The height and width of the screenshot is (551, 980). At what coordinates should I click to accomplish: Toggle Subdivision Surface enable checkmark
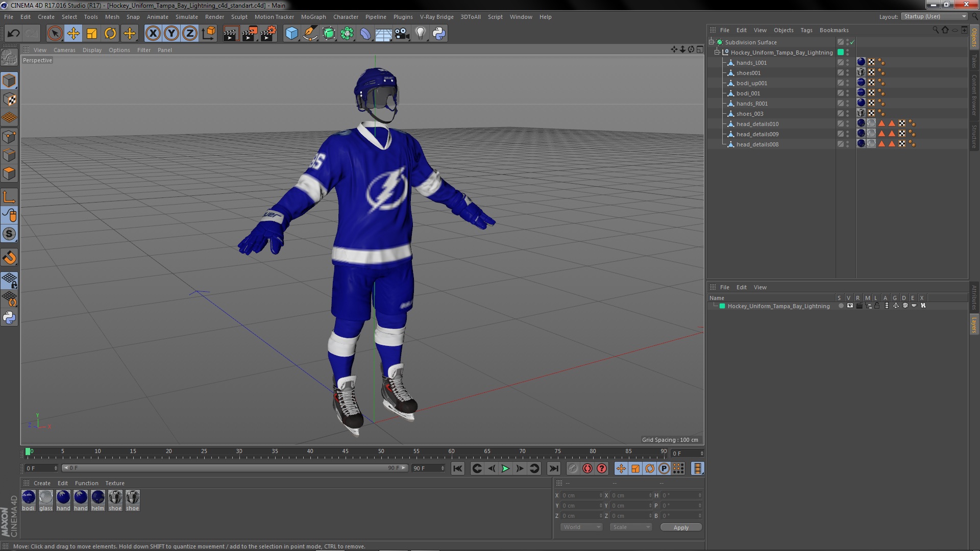click(x=852, y=42)
